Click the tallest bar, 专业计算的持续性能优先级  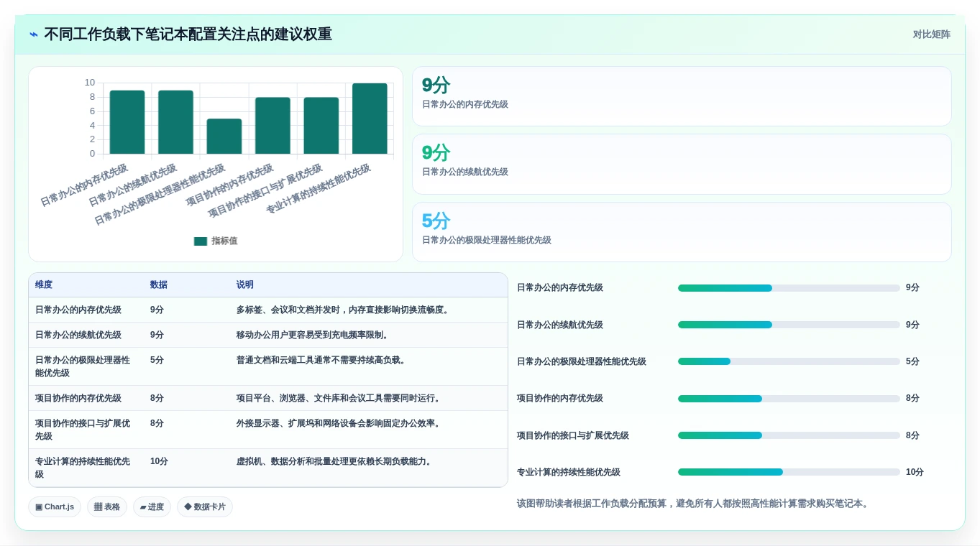(x=370, y=119)
